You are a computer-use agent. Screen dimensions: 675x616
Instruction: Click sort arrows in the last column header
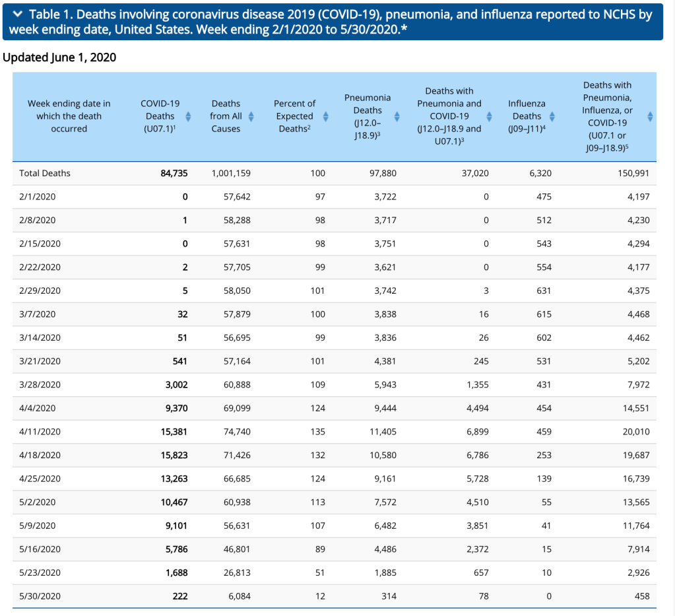click(650, 116)
